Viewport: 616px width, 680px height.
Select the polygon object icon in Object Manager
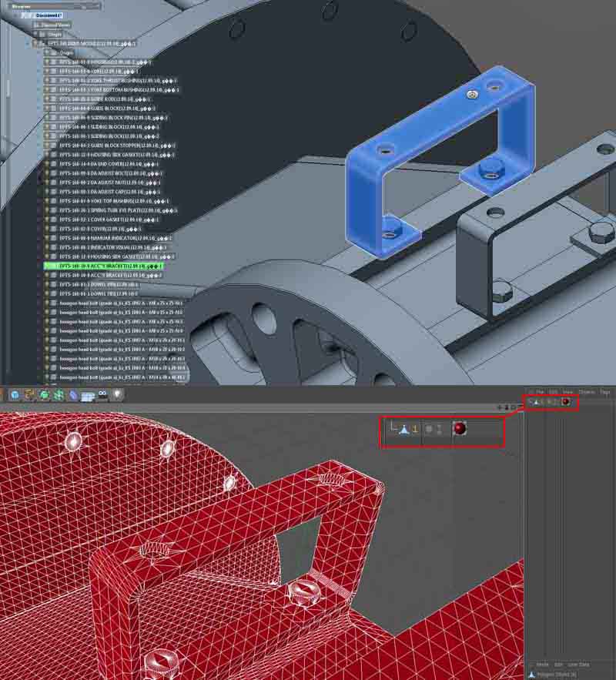(536, 402)
